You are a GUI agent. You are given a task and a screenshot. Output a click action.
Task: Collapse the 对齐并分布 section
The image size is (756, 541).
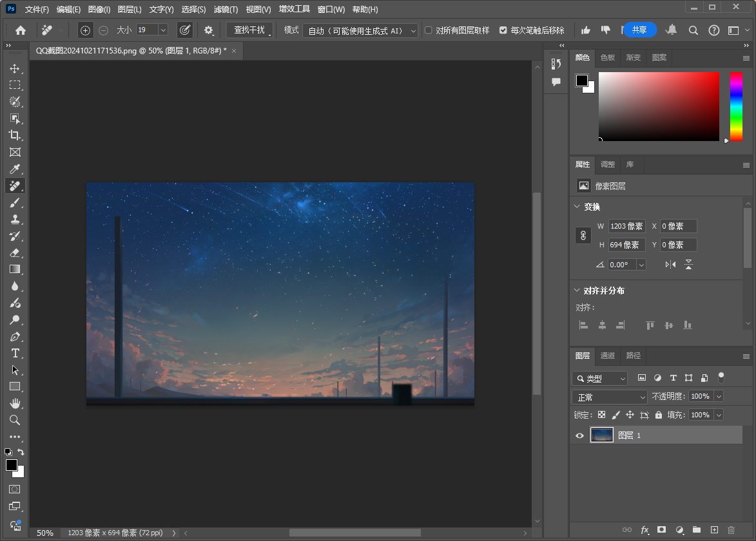coord(577,290)
